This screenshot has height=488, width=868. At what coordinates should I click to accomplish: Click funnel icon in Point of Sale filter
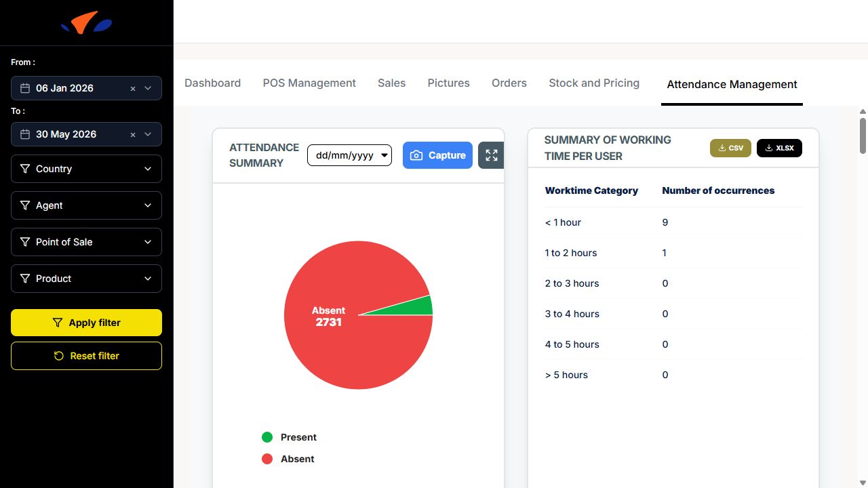pos(25,242)
